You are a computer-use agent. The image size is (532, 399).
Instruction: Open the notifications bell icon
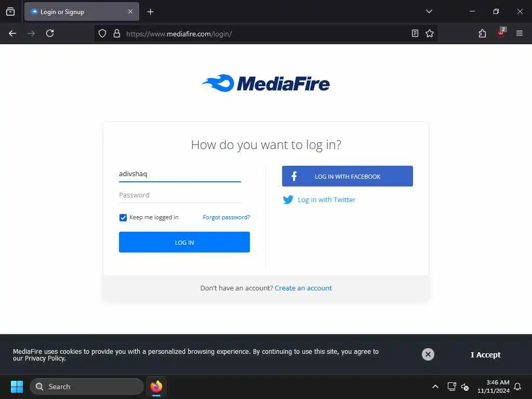click(x=517, y=387)
